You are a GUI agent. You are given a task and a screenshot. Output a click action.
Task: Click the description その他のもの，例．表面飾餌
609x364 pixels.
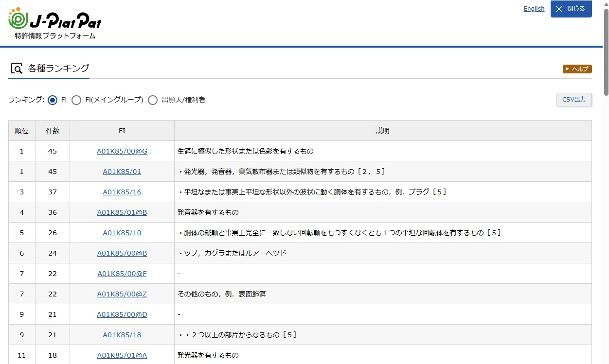click(222, 294)
